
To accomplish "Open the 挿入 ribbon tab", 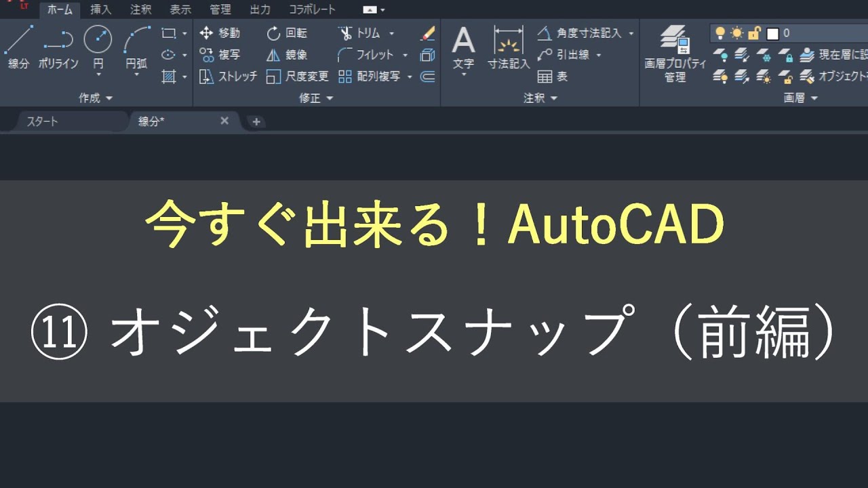I will click(101, 9).
